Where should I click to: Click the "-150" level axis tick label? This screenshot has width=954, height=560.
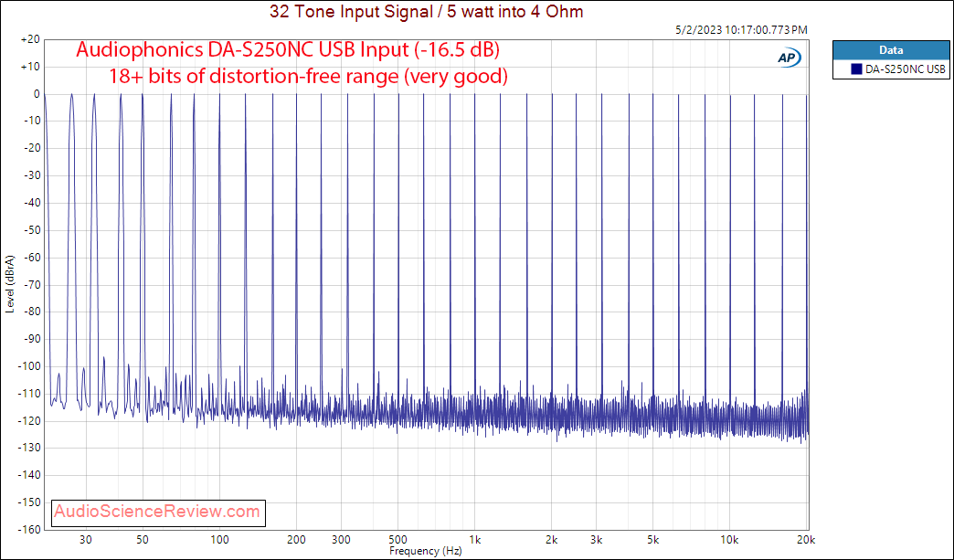point(28,502)
